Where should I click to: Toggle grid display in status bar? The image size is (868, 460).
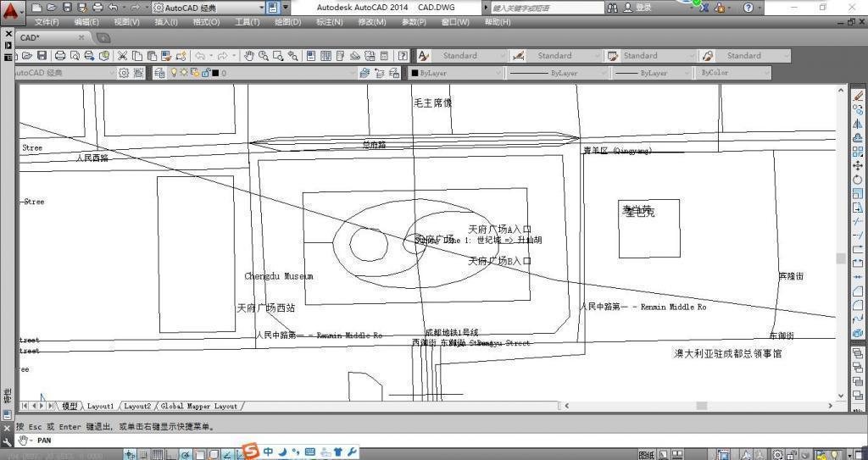pos(158,454)
